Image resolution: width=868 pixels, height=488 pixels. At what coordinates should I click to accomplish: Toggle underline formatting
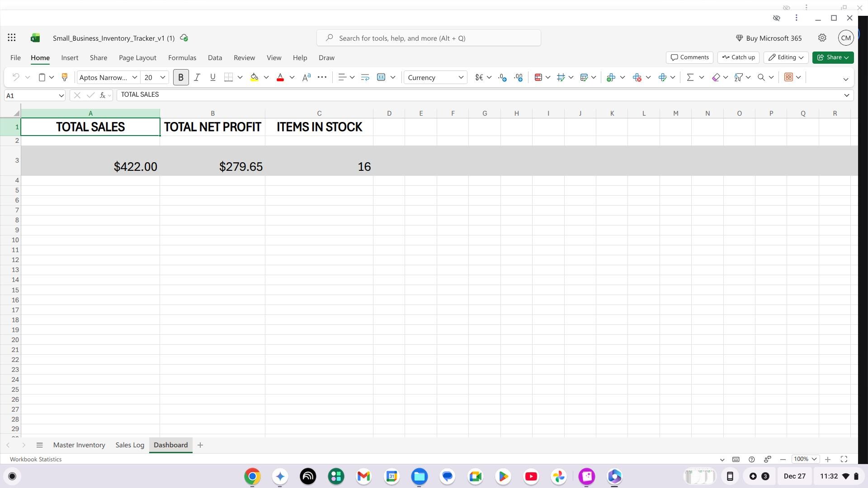[212, 78]
